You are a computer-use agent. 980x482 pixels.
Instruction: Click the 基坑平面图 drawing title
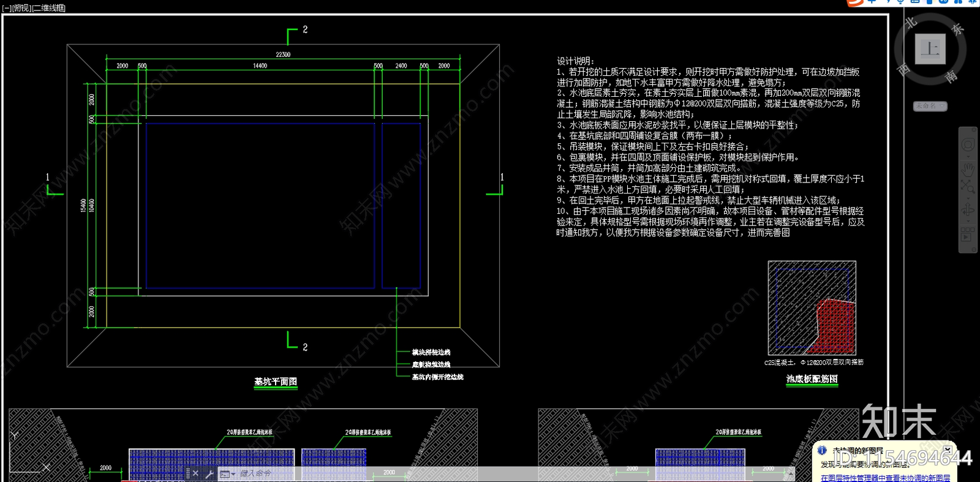(276, 382)
